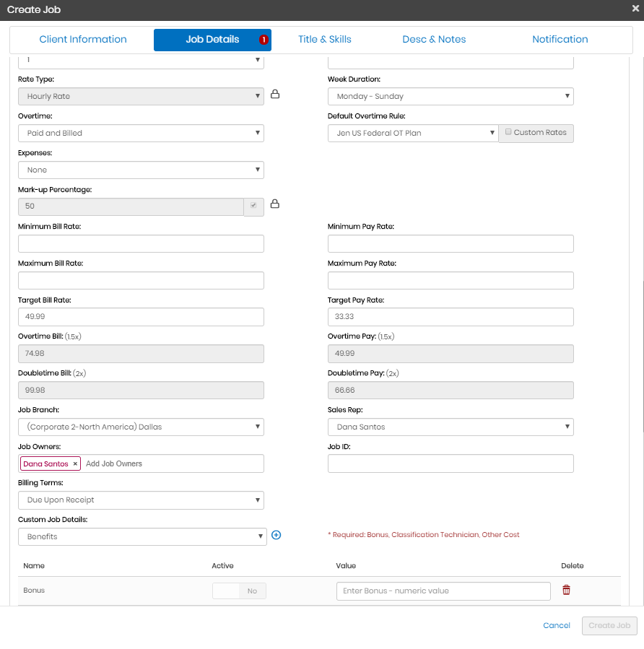The width and height of the screenshot is (644, 649).
Task: Open the Billing Terms dropdown
Action: click(141, 500)
